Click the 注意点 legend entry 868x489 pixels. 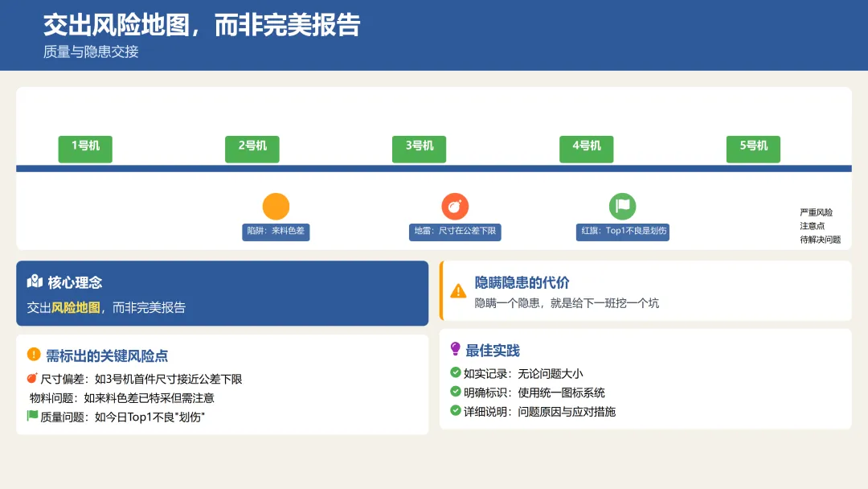pos(812,226)
